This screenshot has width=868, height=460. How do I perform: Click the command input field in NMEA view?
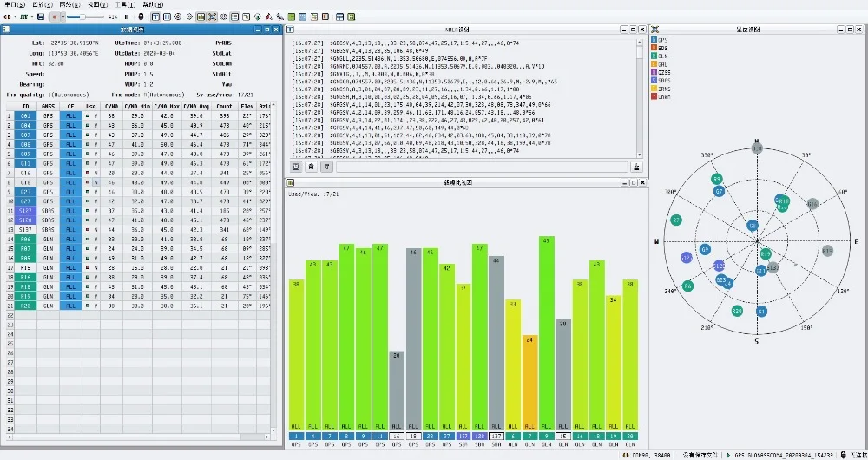(482, 167)
